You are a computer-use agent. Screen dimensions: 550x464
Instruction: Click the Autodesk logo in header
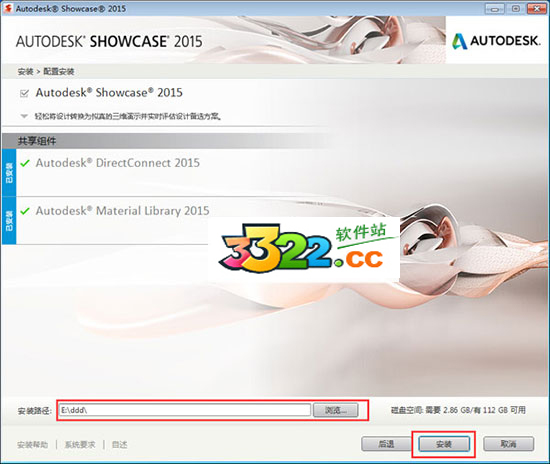tap(496, 41)
